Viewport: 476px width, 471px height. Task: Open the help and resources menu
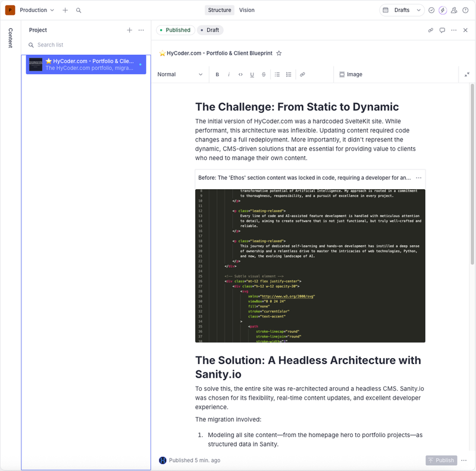(x=465, y=10)
